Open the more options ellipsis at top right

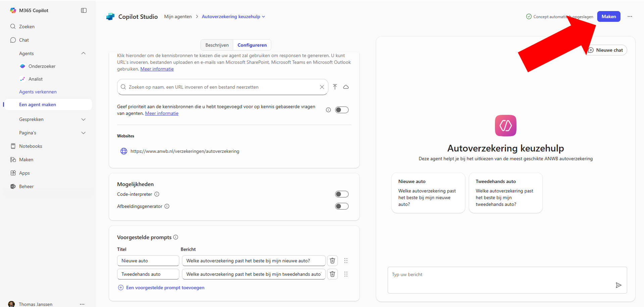[x=630, y=16]
